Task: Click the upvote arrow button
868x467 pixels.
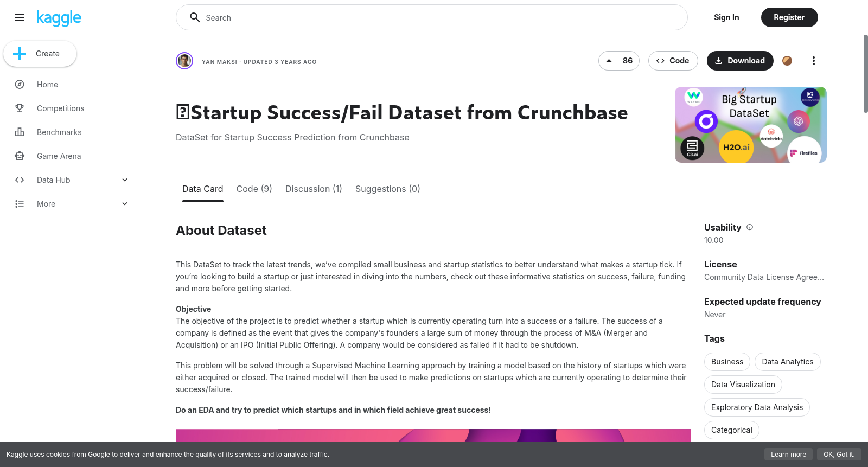Action: coord(609,61)
